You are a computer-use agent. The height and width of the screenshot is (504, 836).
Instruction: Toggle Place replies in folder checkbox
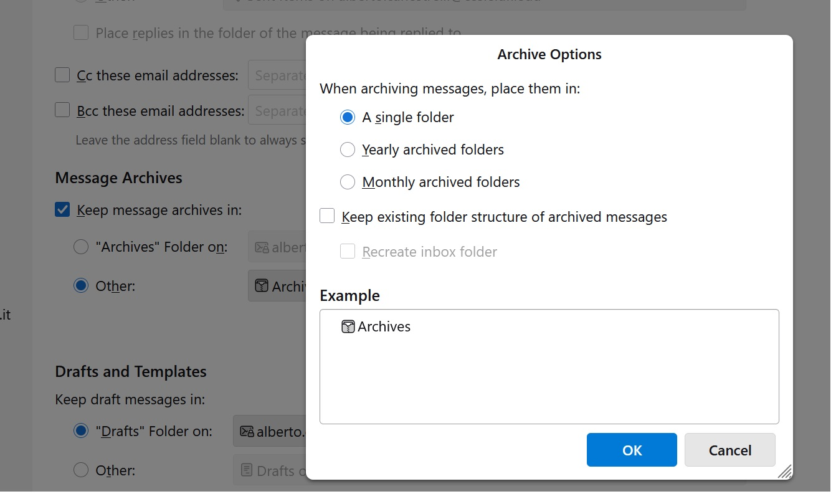pyautogui.click(x=81, y=32)
